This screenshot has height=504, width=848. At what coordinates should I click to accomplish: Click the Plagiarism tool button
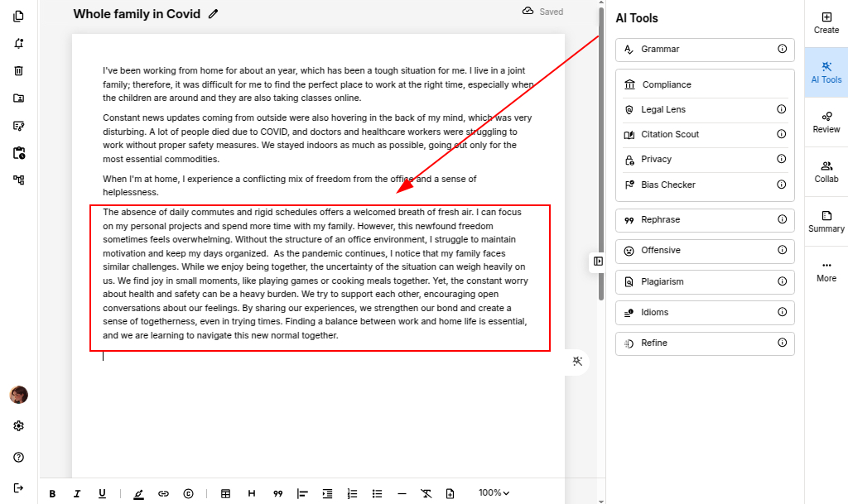pyautogui.click(x=704, y=281)
